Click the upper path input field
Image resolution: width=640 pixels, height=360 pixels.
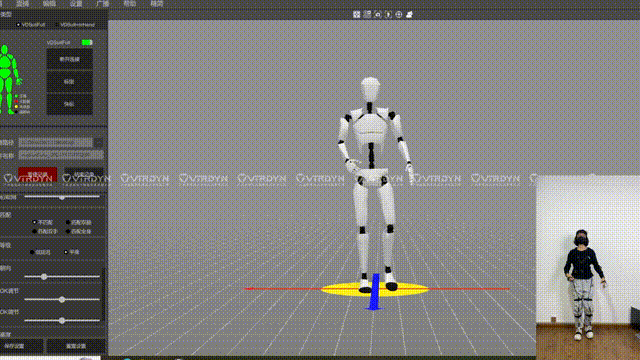click(55, 142)
